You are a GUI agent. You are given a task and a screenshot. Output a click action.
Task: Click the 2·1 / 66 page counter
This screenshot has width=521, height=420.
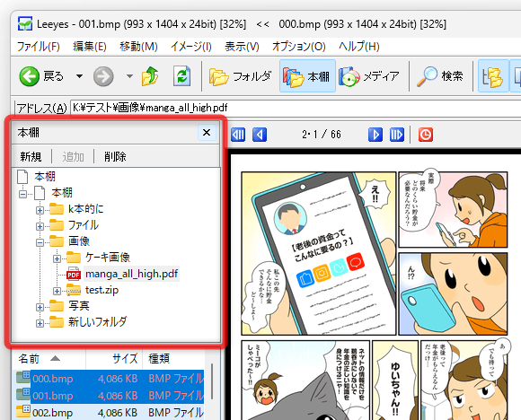(322, 135)
